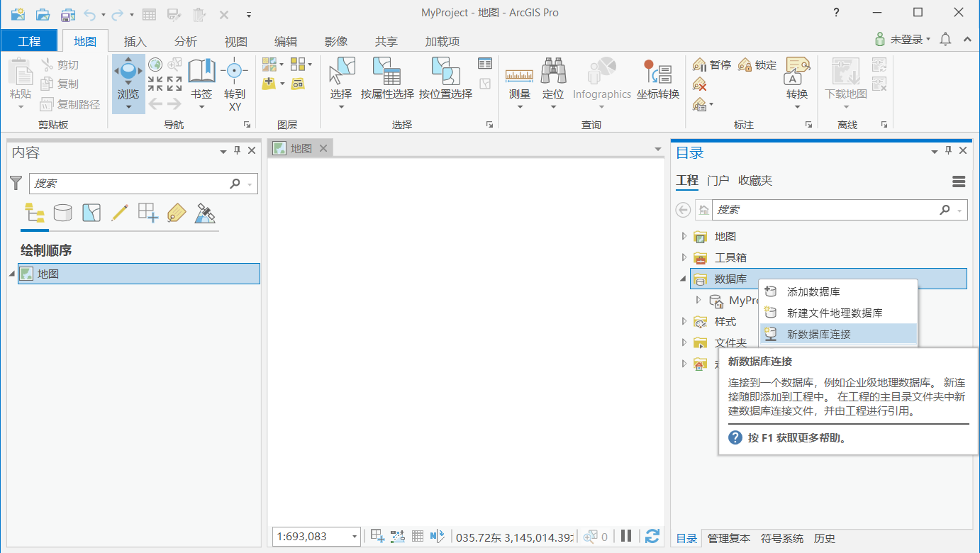Click the Save Project icon
This screenshot has height=553, width=980.
coord(67,13)
